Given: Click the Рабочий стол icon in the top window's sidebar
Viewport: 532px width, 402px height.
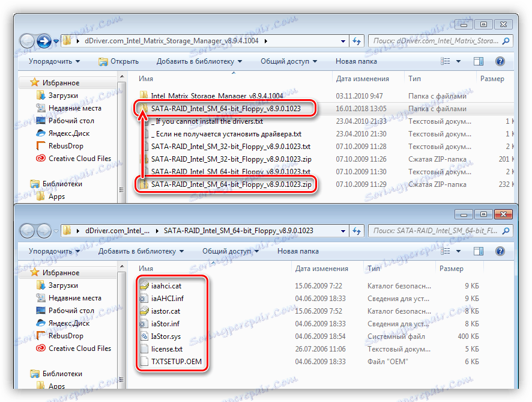Looking at the screenshot, I should click(41, 121).
